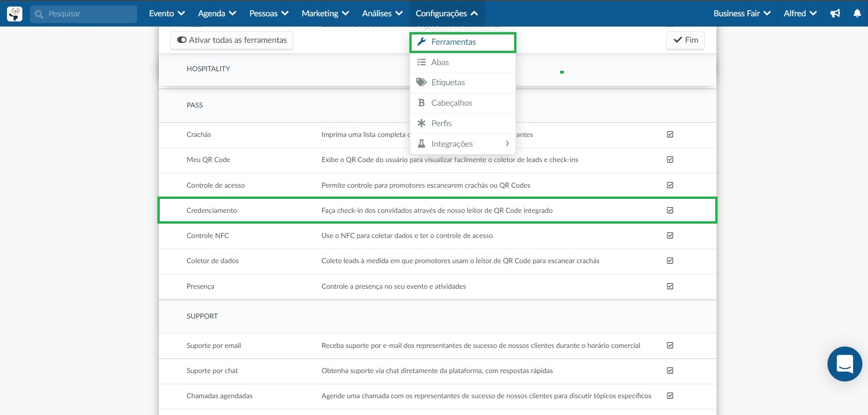Image resolution: width=868 pixels, height=415 pixels.
Task: Click the Credenciamento description text
Action: [437, 211]
